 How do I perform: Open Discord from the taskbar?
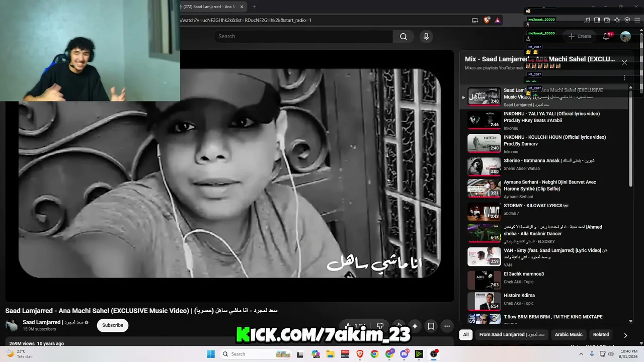[404, 354]
